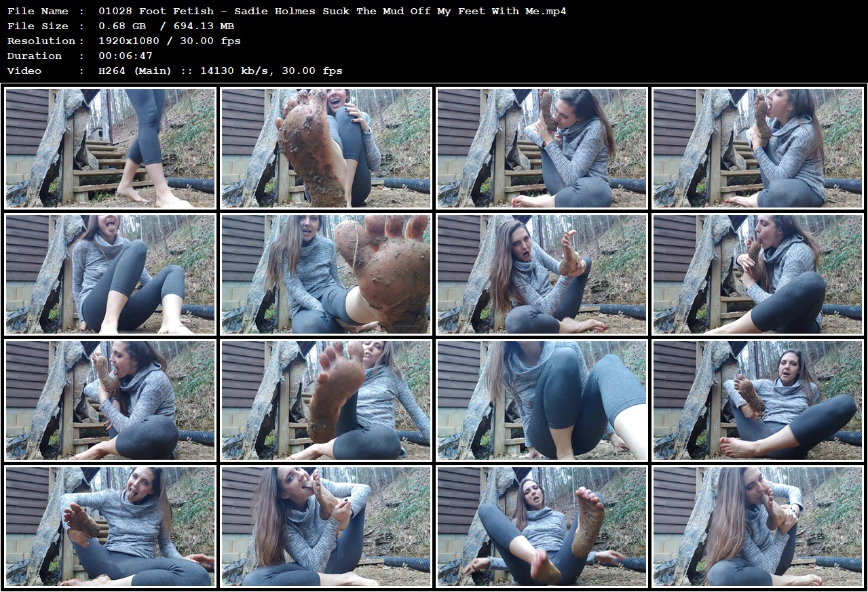Select first thumbnail in the second row
The width and height of the screenshot is (868, 592).
coord(111,274)
